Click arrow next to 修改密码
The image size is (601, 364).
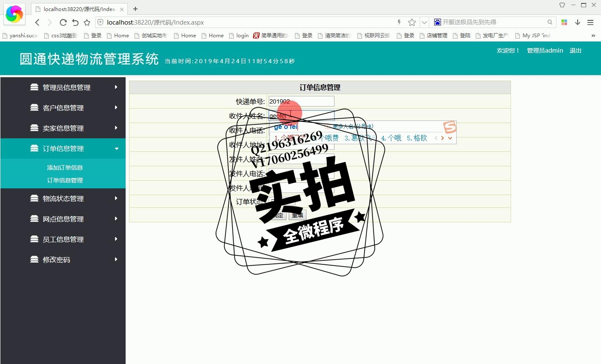116,259
